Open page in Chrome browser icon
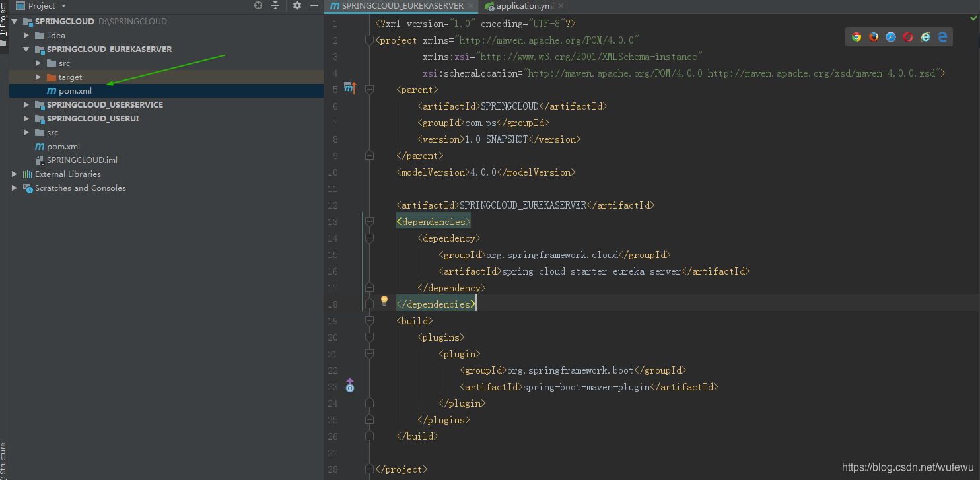 click(857, 37)
